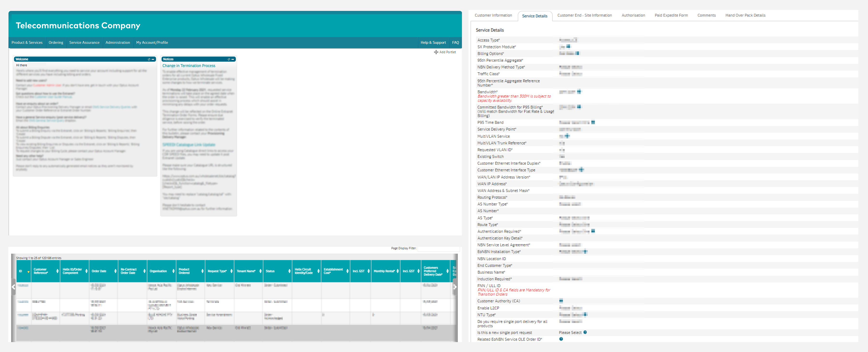Collapse the Notices portlet

click(x=233, y=59)
